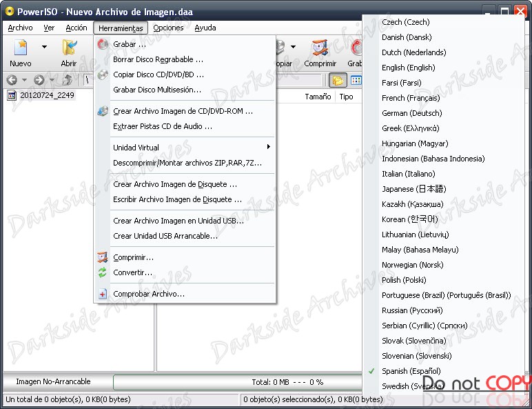Viewport: 532px width, 409px height.
Task: Open the back history dropdown arrow
Action: coord(24,80)
